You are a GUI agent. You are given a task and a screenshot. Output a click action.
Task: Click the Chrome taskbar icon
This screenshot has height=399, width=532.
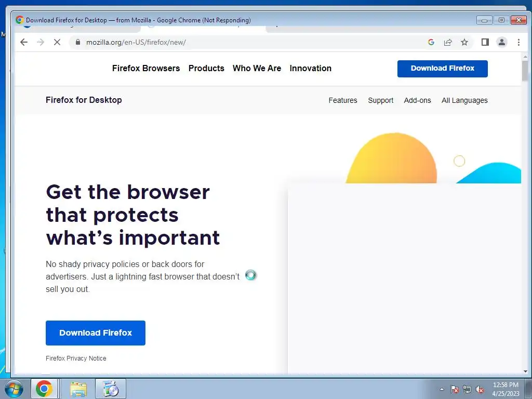(x=45, y=389)
